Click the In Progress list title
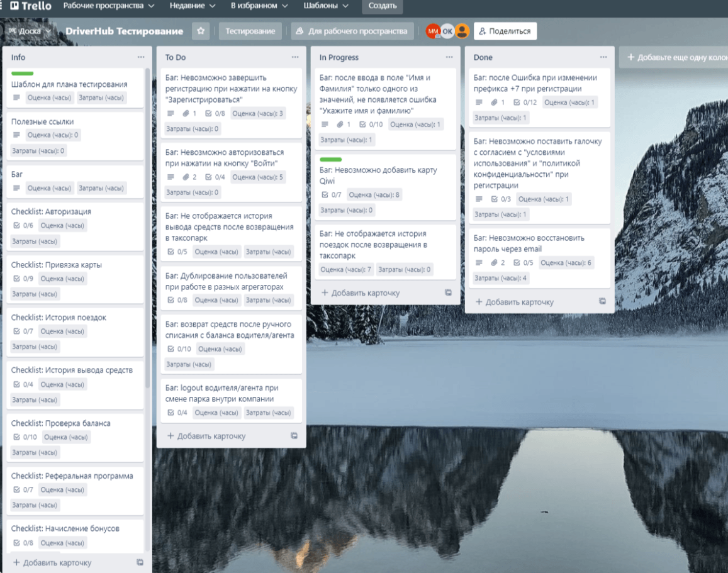Image resolution: width=728 pixels, height=573 pixels. point(339,57)
